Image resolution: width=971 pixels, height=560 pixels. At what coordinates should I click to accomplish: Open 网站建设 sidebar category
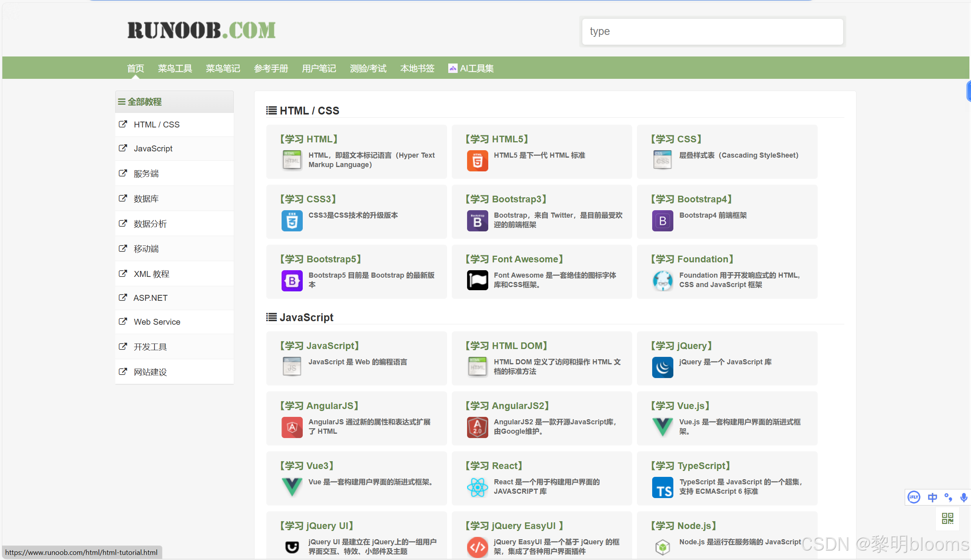tap(175, 372)
